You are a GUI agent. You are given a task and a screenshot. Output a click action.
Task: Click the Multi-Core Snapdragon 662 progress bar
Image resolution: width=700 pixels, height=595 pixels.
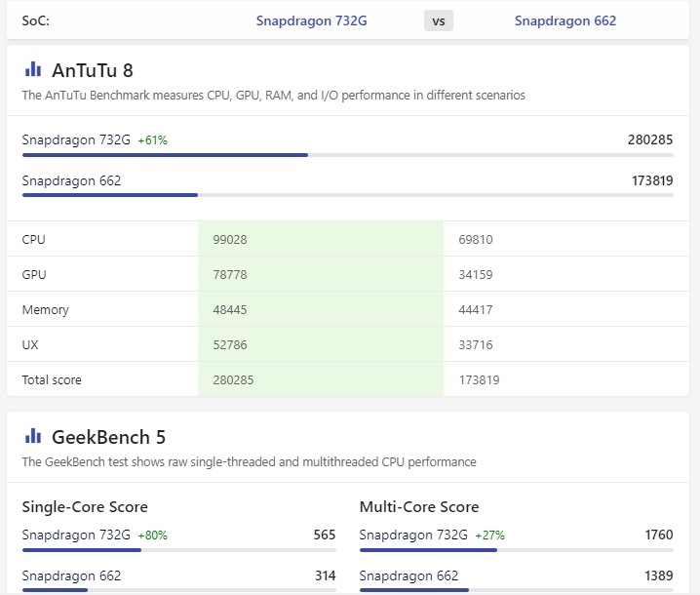click(517, 590)
